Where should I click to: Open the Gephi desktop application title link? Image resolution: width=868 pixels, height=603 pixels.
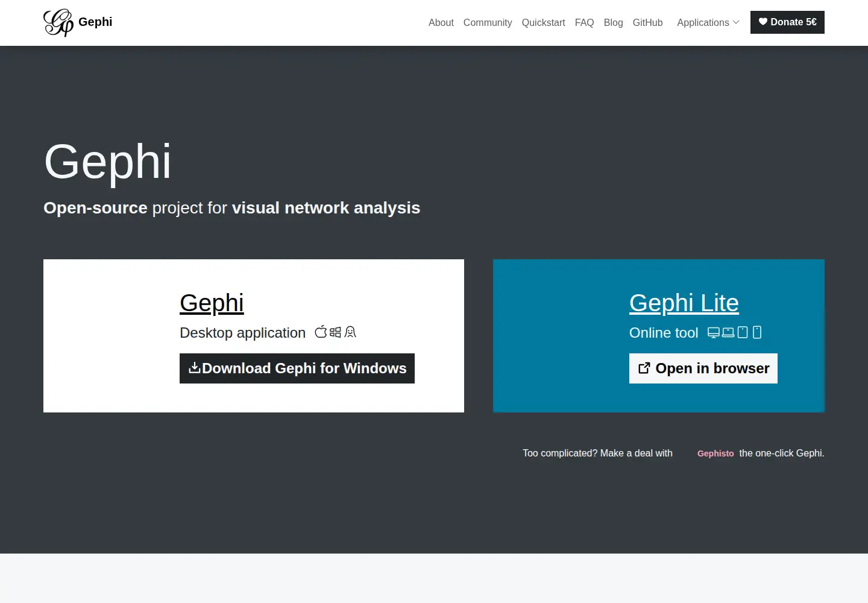(212, 303)
